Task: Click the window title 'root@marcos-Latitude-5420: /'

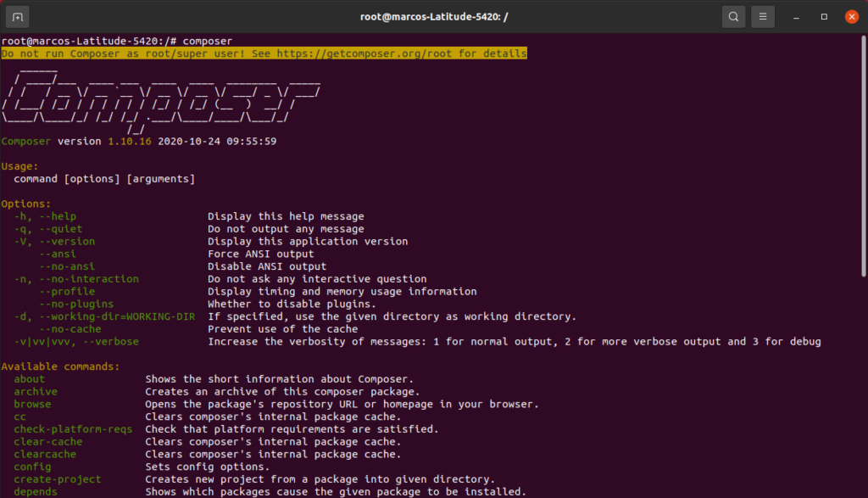Action: 434,17
